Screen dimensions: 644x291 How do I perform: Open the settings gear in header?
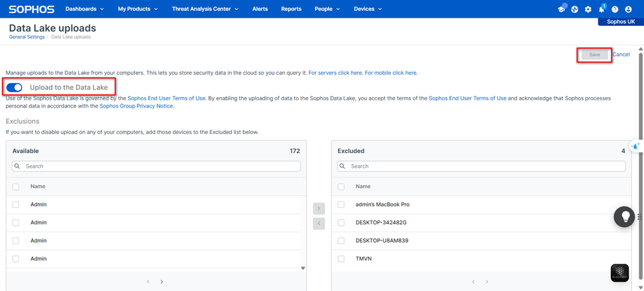588,9
